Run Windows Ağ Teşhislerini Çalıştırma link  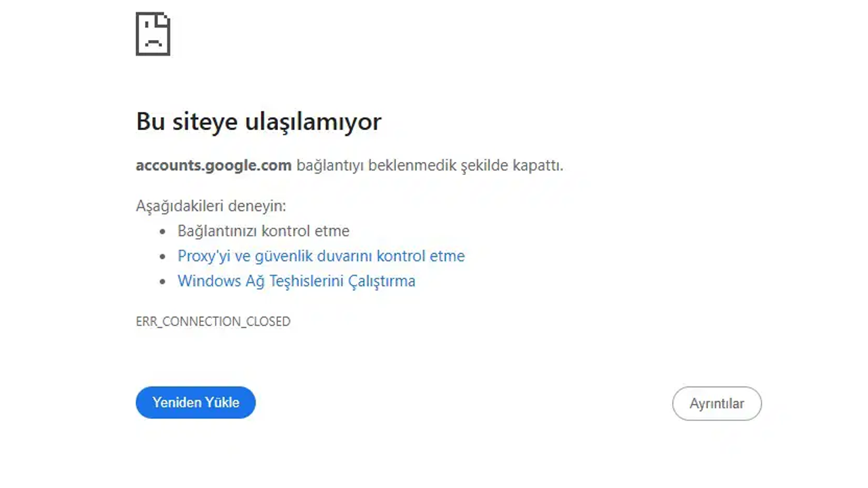296,281
